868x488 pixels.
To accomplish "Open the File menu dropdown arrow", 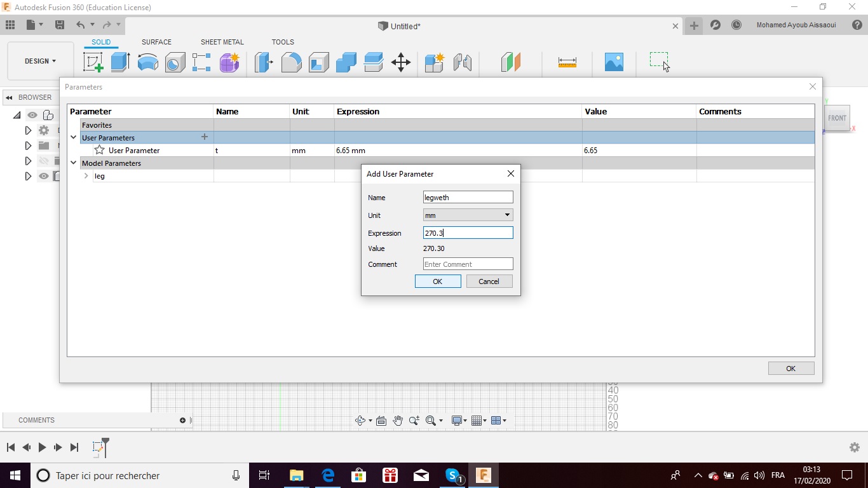I will tap(41, 25).
